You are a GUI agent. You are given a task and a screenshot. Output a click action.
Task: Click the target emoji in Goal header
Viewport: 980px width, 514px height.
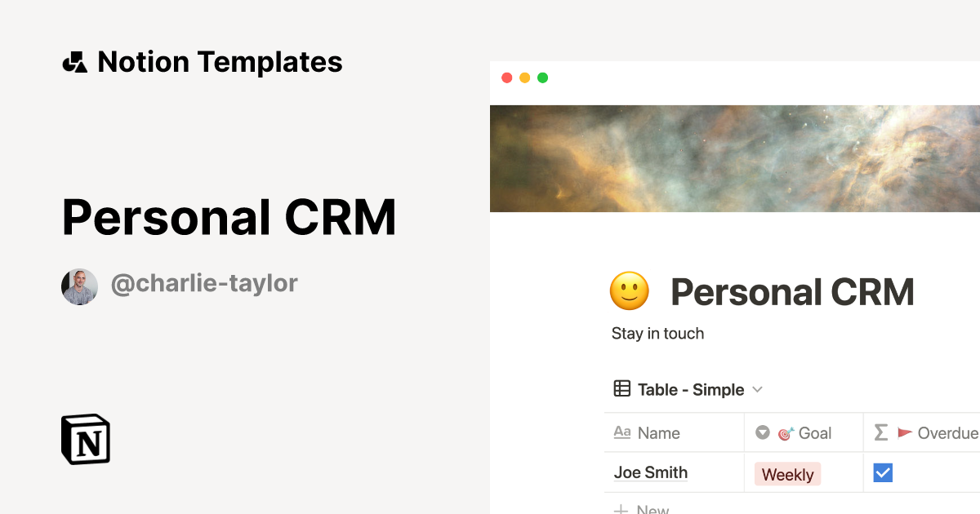786,433
